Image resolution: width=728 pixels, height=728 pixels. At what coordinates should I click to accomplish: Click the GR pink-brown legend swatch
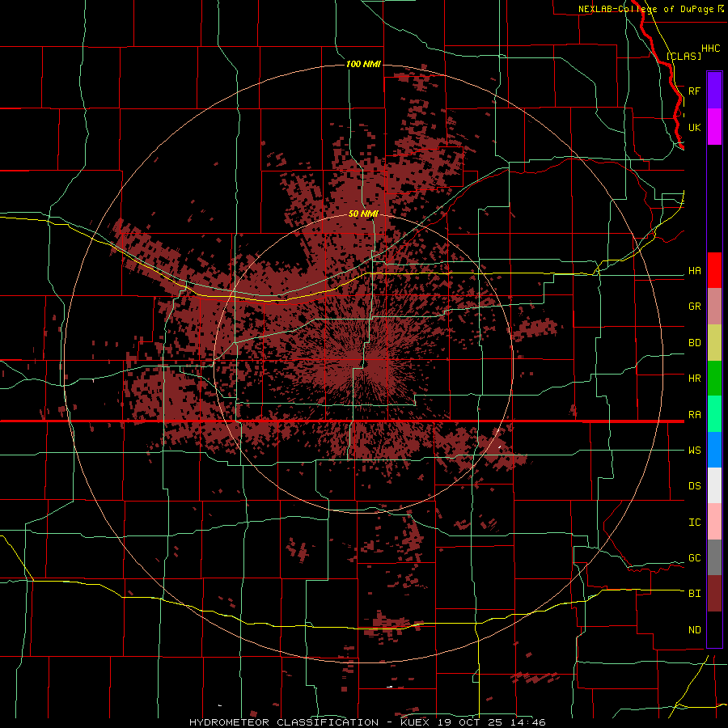[x=714, y=307]
